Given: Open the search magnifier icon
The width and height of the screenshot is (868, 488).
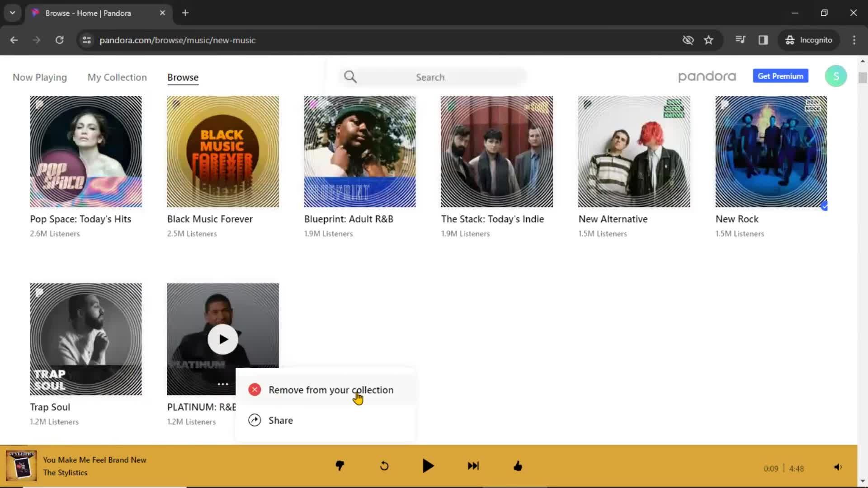Looking at the screenshot, I should pos(350,77).
